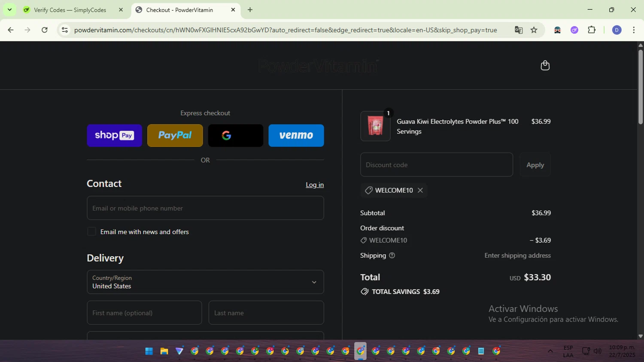Open the Translate this page icon

tap(519, 30)
